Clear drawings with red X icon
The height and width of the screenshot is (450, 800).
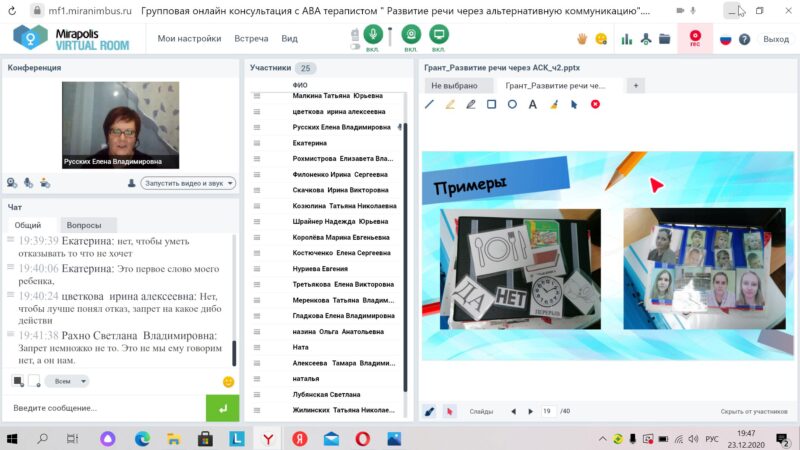coord(595,104)
